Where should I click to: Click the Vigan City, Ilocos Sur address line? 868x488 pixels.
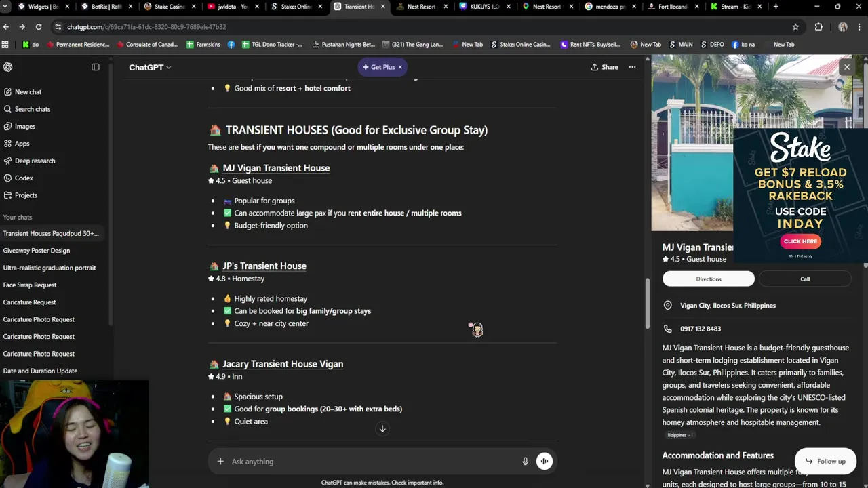point(728,306)
